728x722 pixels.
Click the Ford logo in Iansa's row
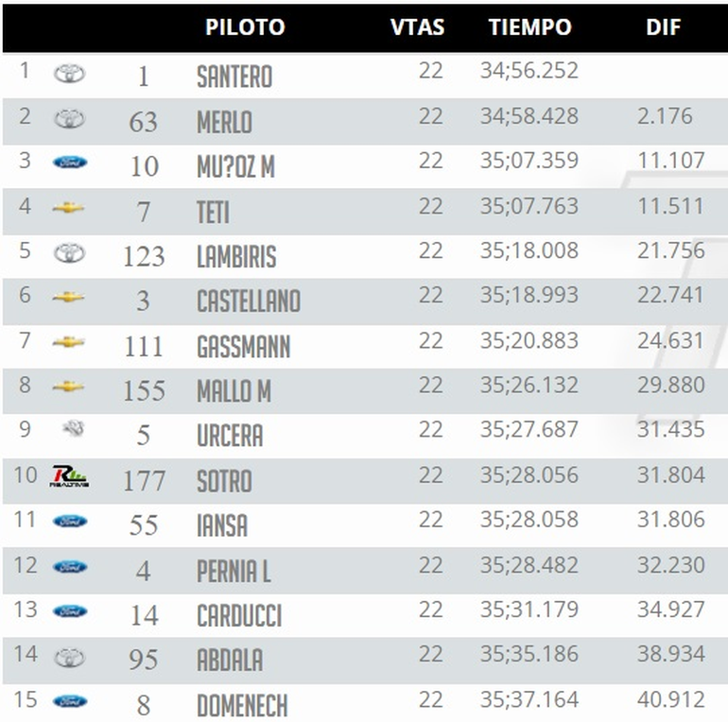point(69,522)
